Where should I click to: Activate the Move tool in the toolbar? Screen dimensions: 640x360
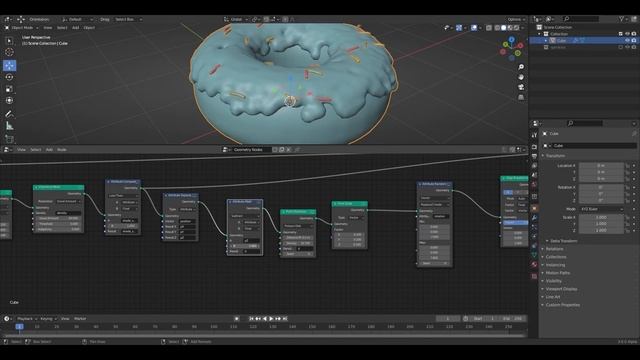[x=9, y=65]
